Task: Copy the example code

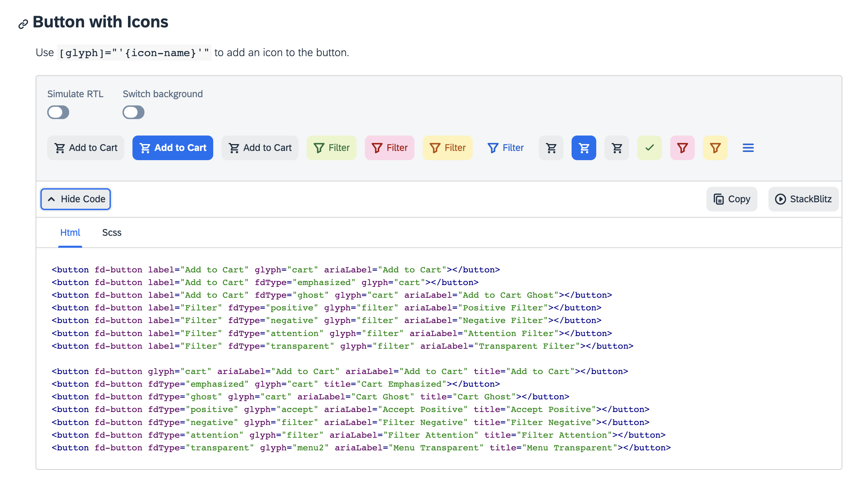Action: tap(731, 199)
